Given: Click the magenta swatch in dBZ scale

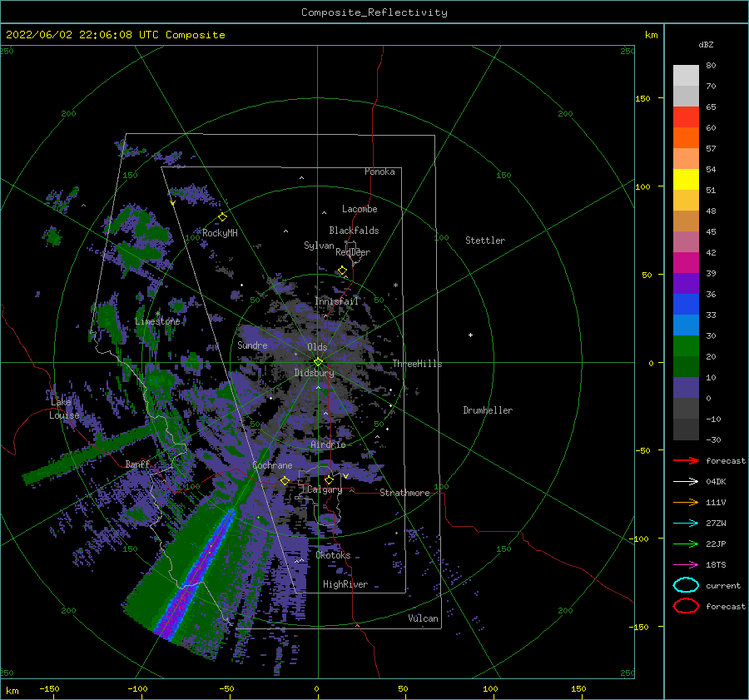Looking at the screenshot, I should point(686,262).
